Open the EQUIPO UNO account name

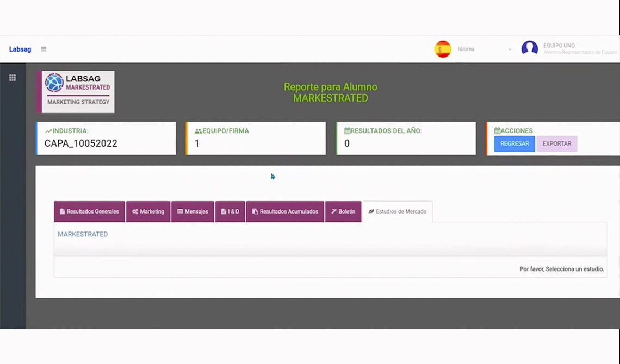(559, 46)
